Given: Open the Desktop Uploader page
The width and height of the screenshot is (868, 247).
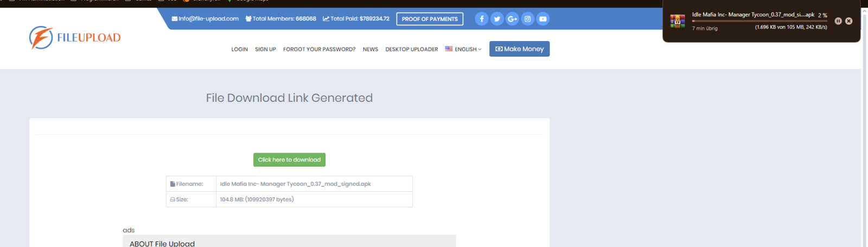Looking at the screenshot, I should (x=411, y=49).
